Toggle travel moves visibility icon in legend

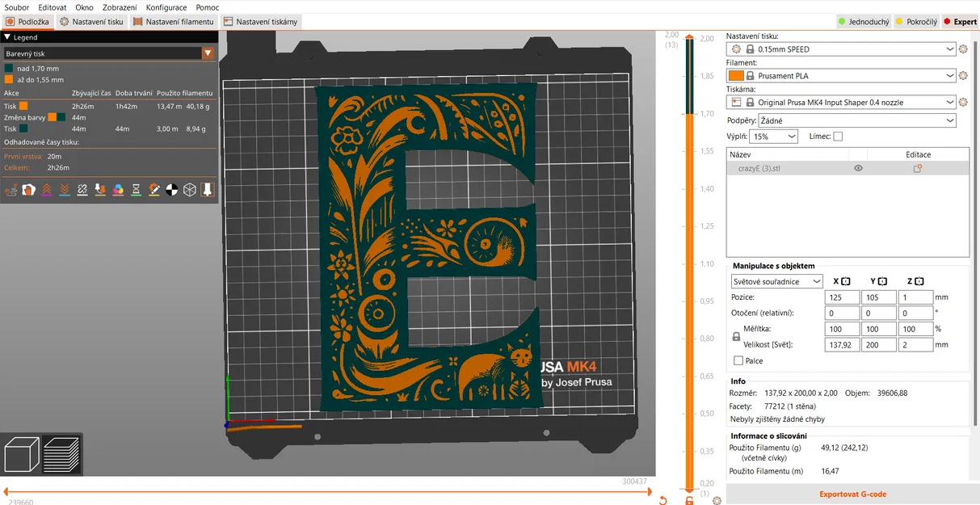tap(11, 190)
